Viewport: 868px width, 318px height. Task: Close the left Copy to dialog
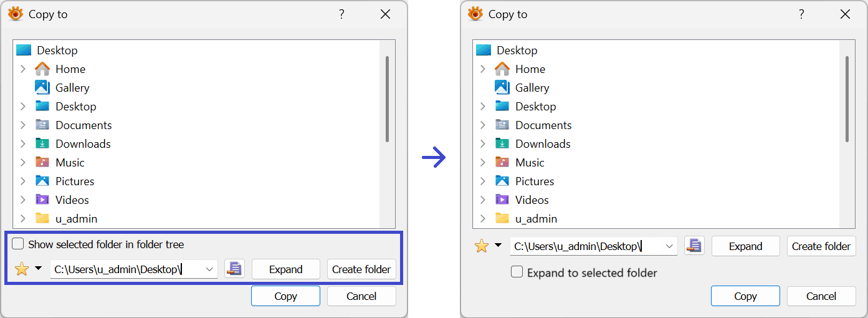(x=386, y=14)
